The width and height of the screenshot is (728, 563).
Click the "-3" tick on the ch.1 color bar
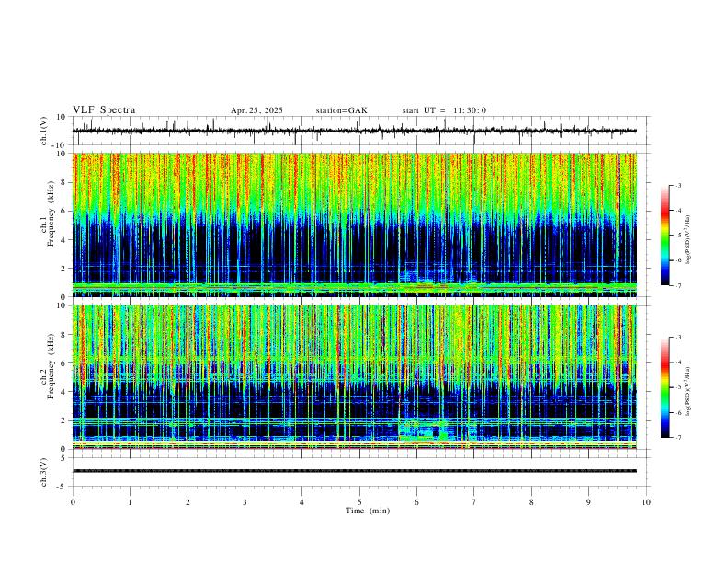pyautogui.click(x=678, y=186)
